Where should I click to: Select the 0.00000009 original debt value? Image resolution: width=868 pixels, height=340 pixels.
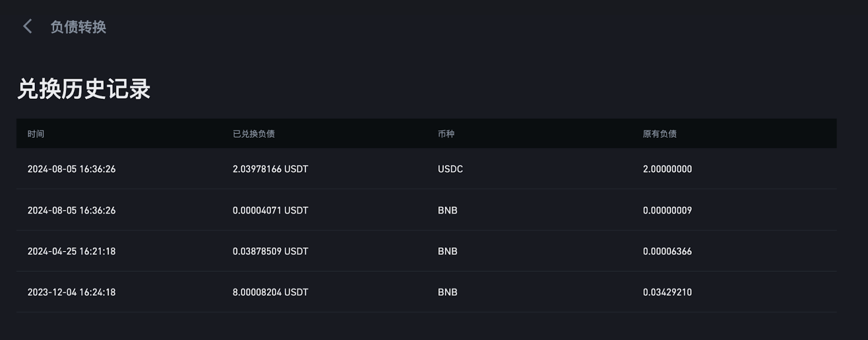click(667, 210)
